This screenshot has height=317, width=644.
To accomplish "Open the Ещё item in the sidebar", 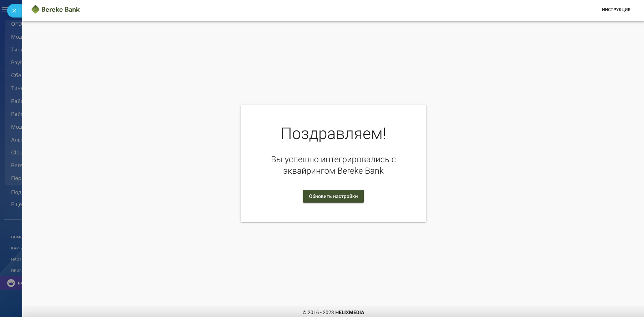I will [x=16, y=204].
